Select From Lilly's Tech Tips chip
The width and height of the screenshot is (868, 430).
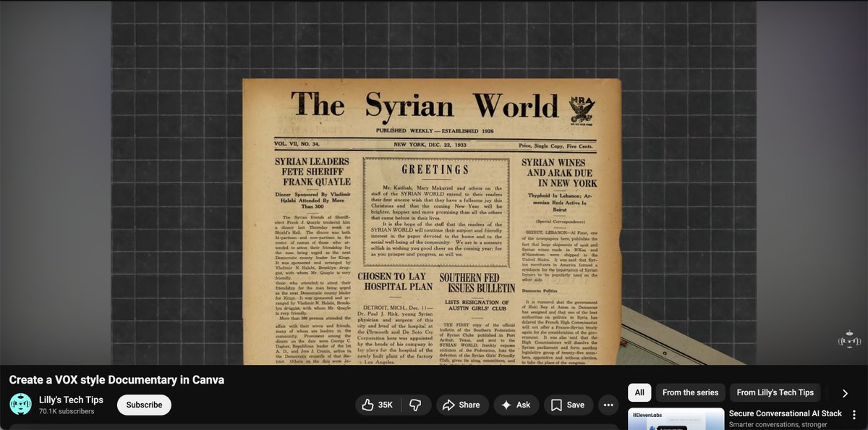[x=775, y=392]
